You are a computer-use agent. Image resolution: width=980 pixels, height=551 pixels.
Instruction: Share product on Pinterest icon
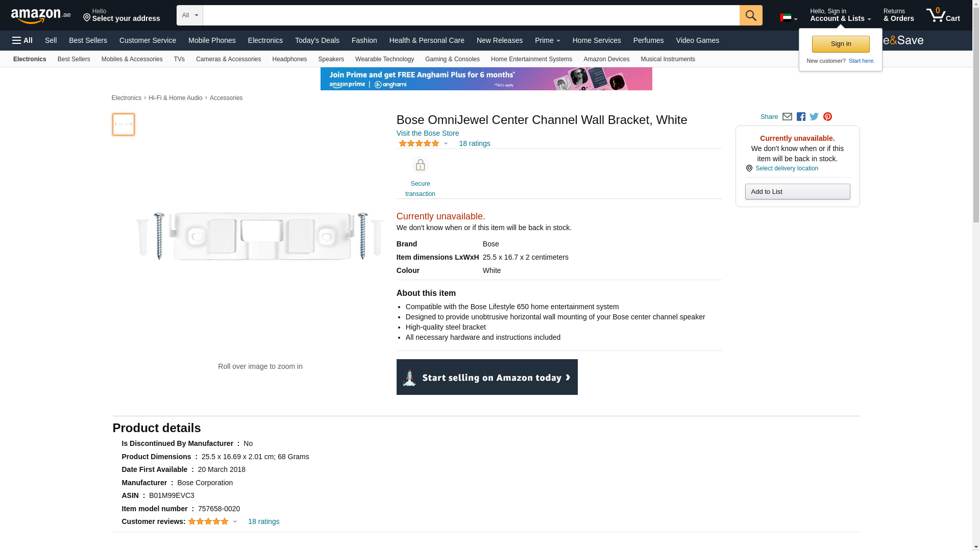(x=827, y=117)
